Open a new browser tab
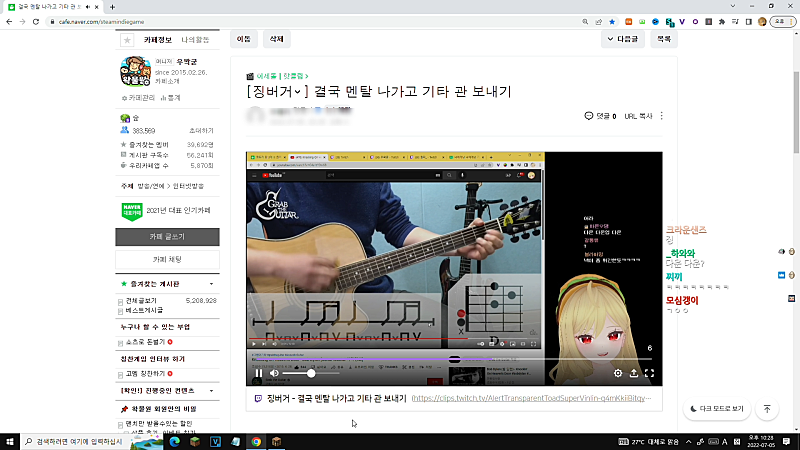 [x=112, y=7]
